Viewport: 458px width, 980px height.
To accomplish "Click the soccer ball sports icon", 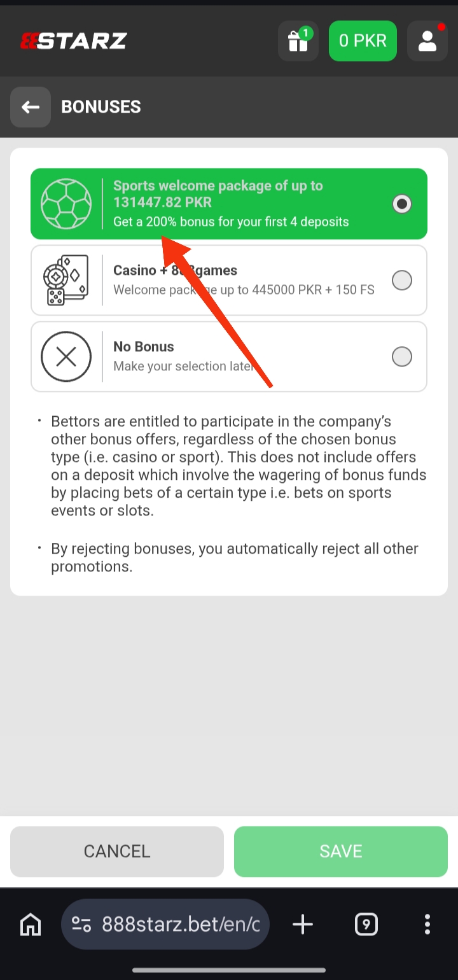I will pyautogui.click(x=66, y=204).
